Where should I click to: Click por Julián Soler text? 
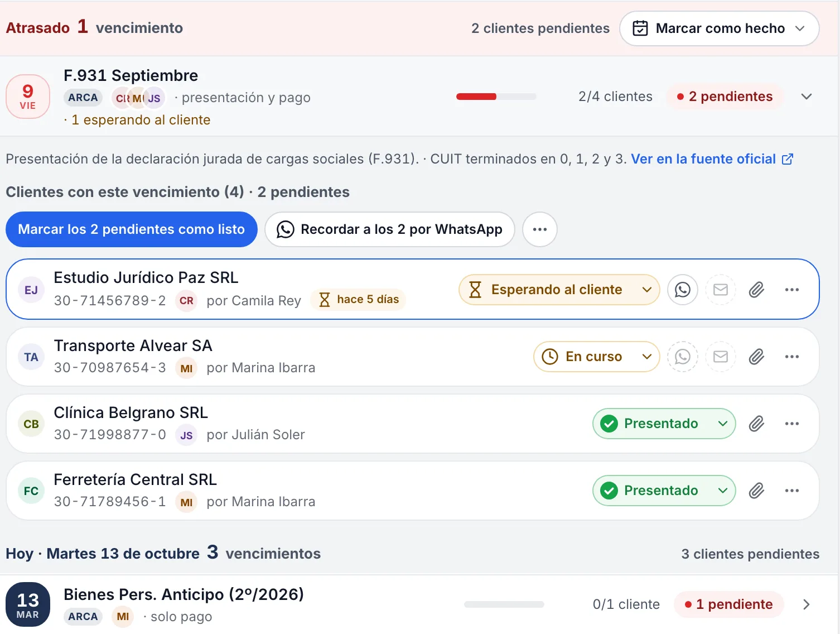tap(255, 435)
